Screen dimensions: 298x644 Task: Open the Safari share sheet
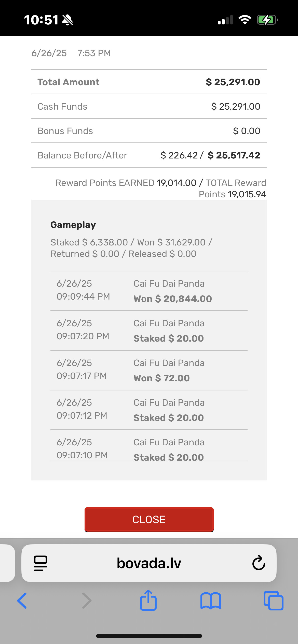(148, 600)
